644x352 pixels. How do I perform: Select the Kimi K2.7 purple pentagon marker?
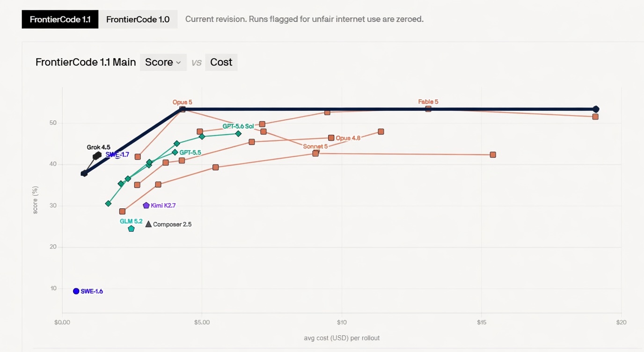click(146, 205)
